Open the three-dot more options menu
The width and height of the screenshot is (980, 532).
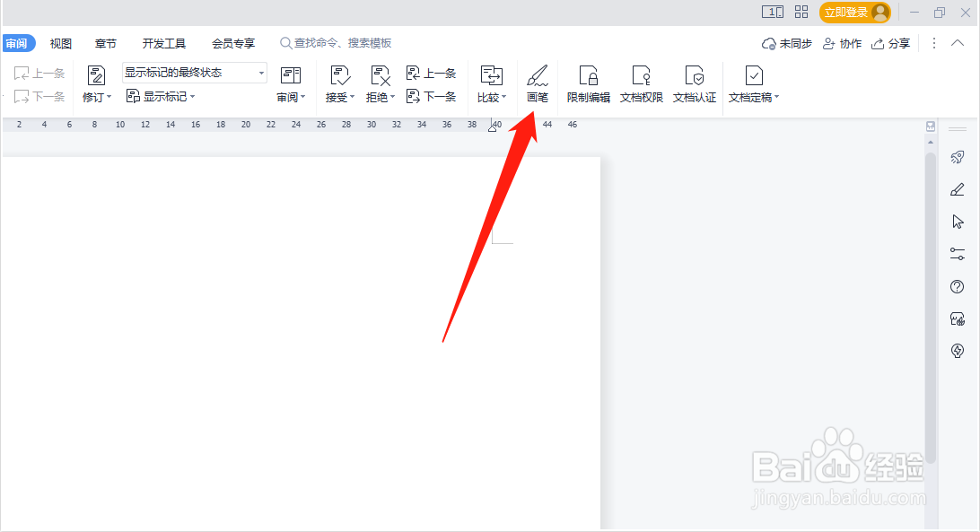(933, 43)
